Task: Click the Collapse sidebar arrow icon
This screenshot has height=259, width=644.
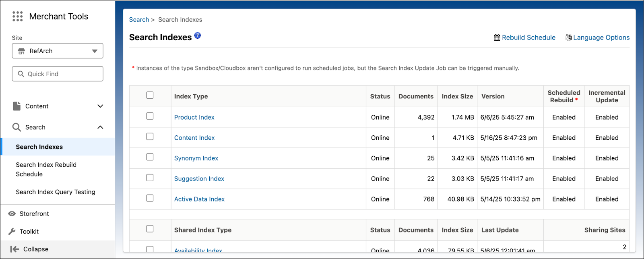Action: [x=14, y=249]
